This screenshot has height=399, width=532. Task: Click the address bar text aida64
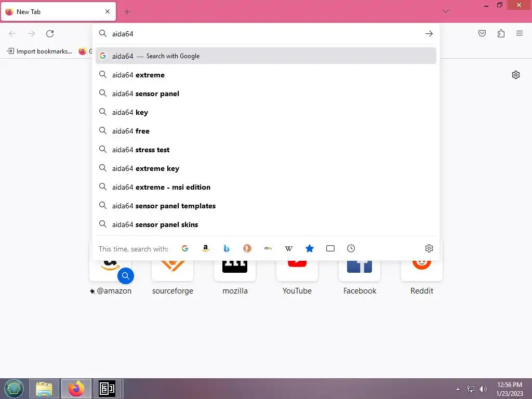coord(123,34)
